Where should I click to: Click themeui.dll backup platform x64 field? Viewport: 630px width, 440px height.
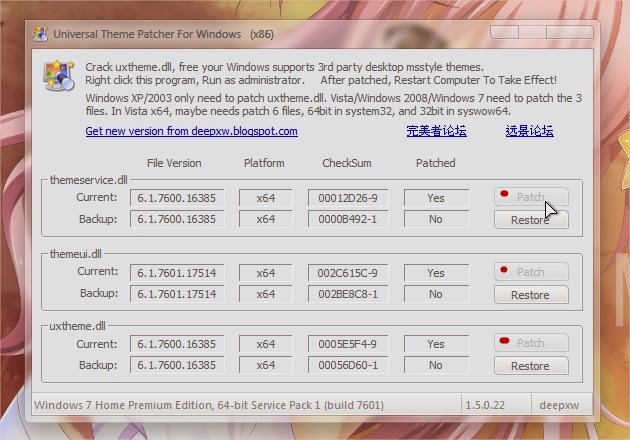click(x=266, y=294)
